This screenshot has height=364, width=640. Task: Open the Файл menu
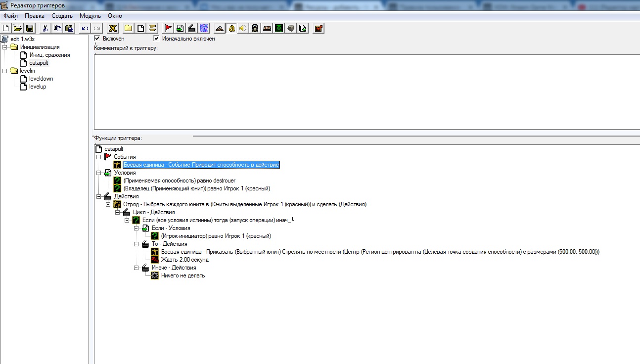click(x=10, y=16)
